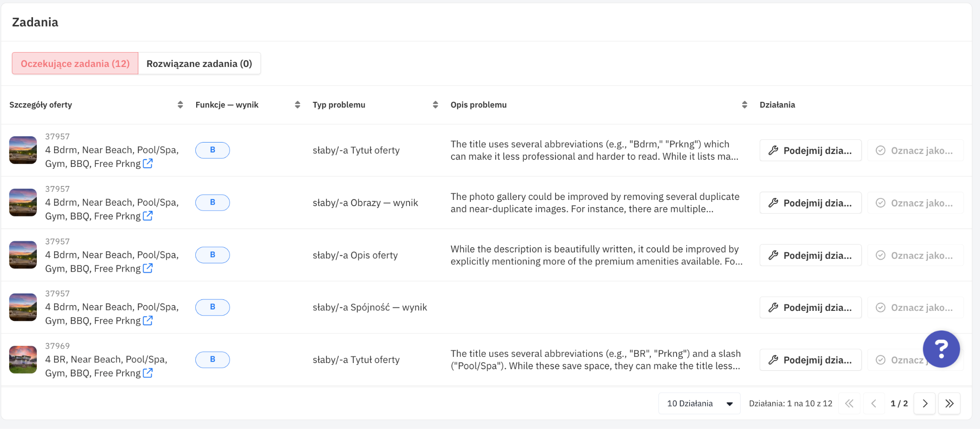Click the blue help question mark button
980x429 pixels.
pos(941,349)
